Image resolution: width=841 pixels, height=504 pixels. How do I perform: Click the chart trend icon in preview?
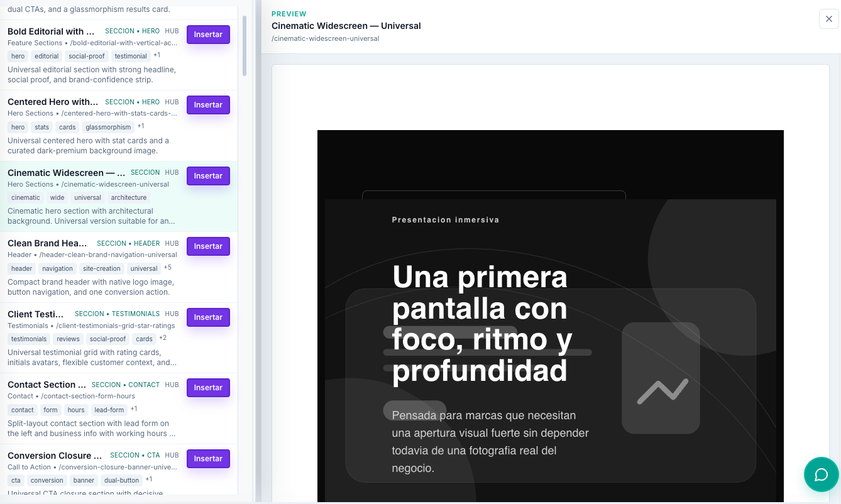click(661, 391)
